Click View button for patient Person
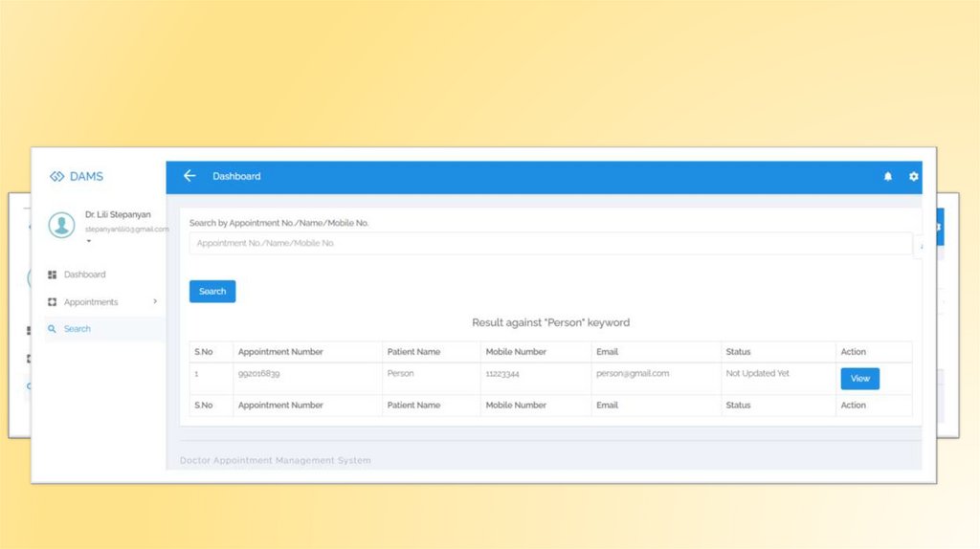Image resolution: width=980 pixels, height=549 pixels. tap(859, 379)
